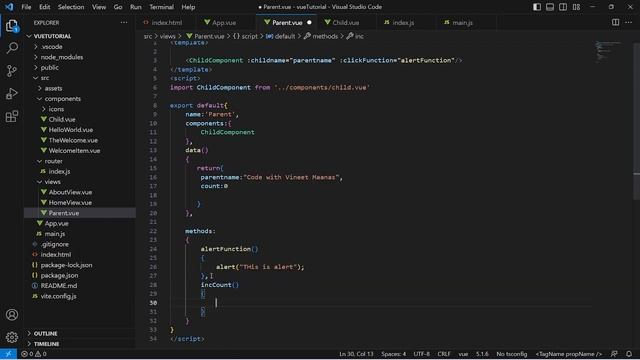The image size is (640, 360).
Task: Click the remote window indicator in status bar
Action: [8, 354]
